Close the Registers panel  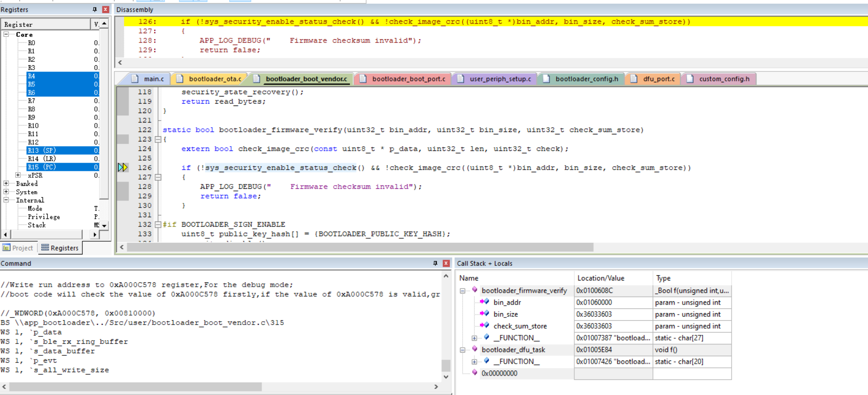(x=105, y=9)
